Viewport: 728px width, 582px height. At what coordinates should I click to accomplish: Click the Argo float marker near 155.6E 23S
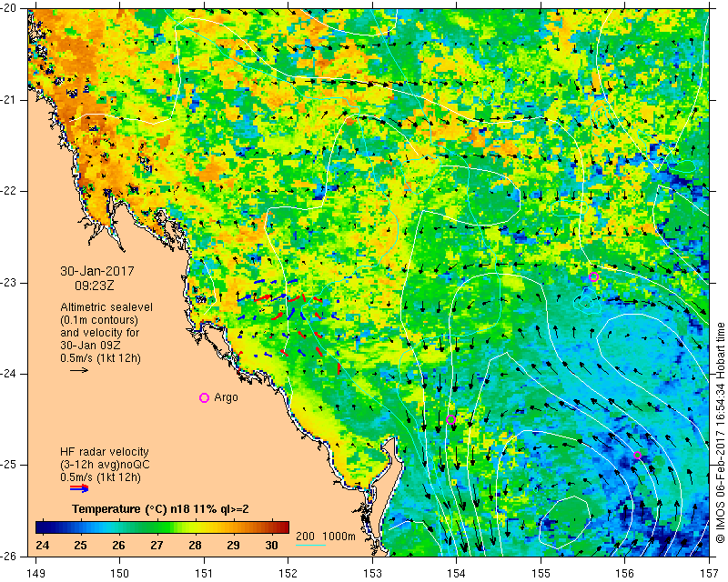coord(593,277)
